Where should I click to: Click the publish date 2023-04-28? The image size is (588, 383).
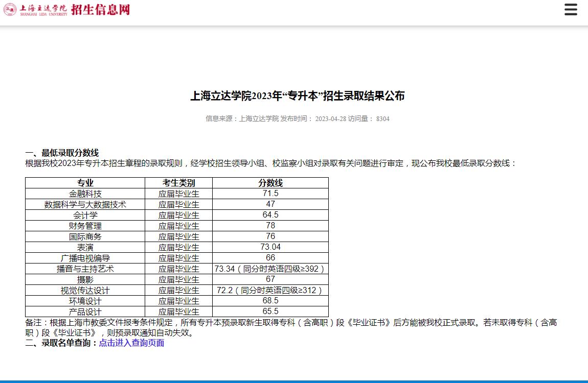click(331, 118)
